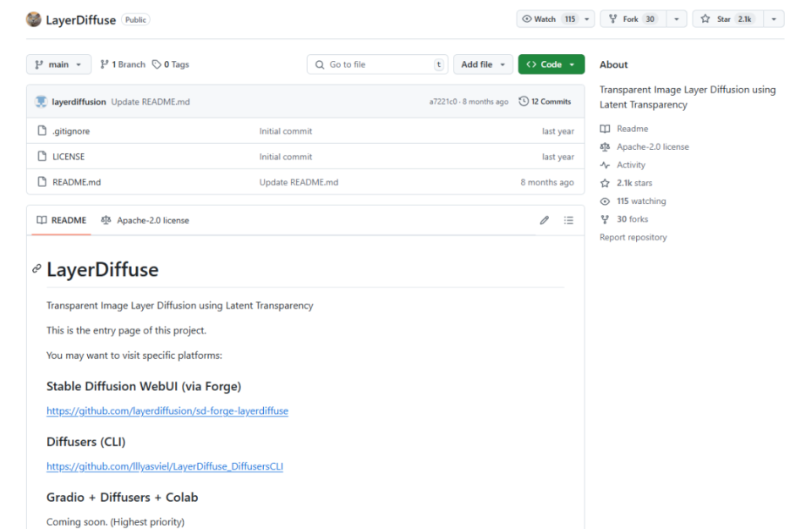Click the fork icon beside 30 forks
Screen dimensions: 812x529
pyautogui.click(x=605, y=219)
